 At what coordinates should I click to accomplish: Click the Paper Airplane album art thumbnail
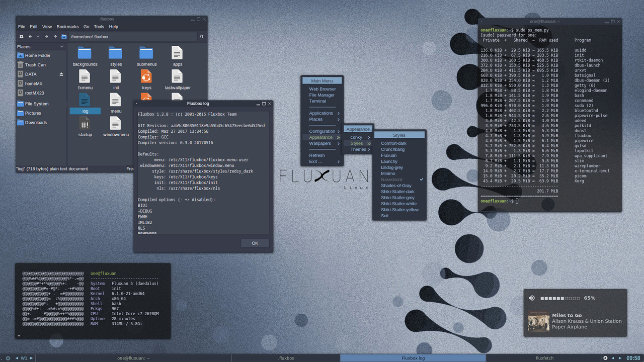point(538,321)
